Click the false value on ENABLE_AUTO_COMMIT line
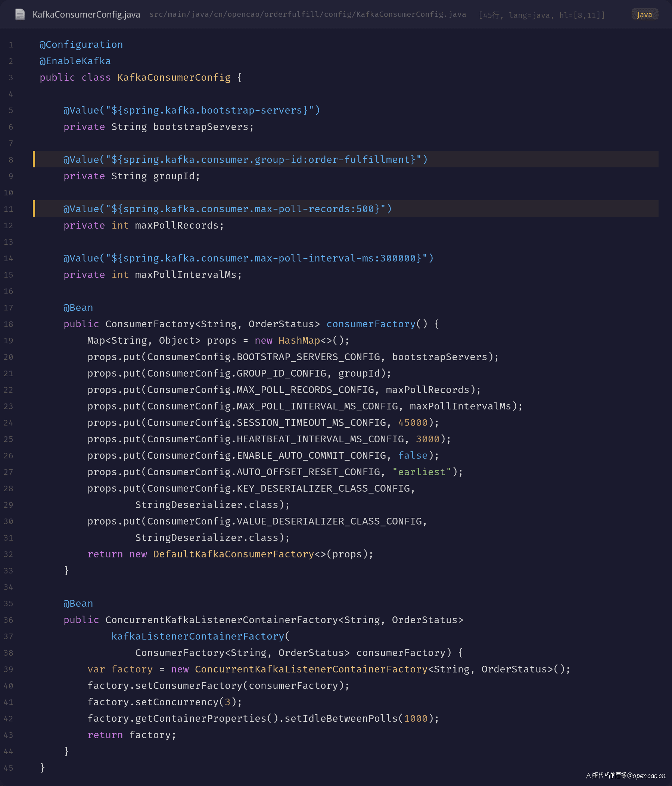The width and height of the screenshot is (672, 786). (413, 456)
